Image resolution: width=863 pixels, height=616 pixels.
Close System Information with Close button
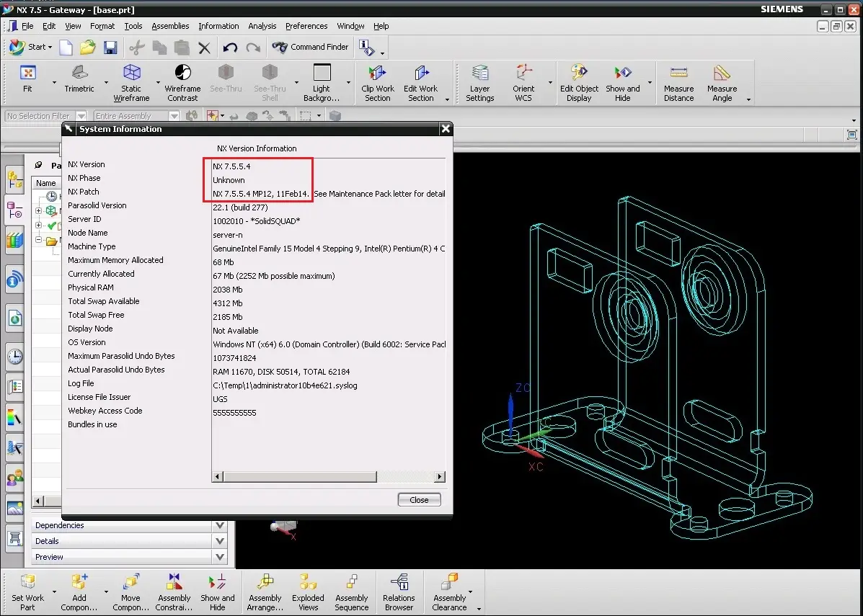(419, 500)
